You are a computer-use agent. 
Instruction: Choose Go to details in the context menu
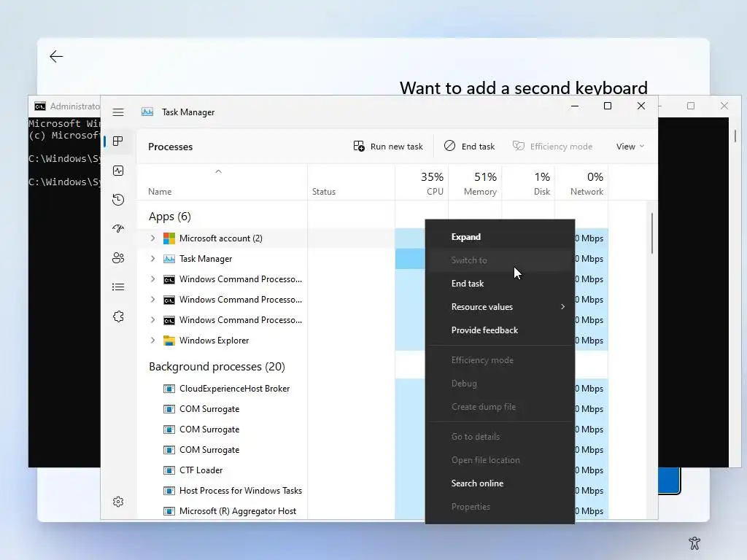[500, 437]
